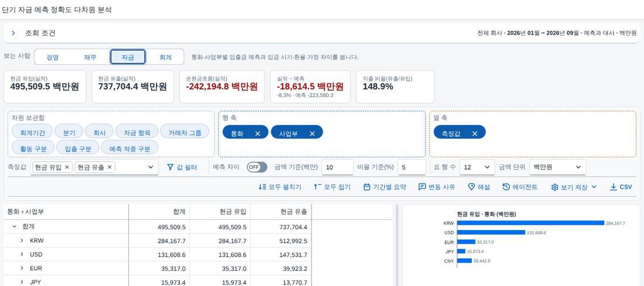This screenshot has width=644, height=286.
Task: Select the 순현금흐름(실적) KPI card
Action: tap(222, 87)
